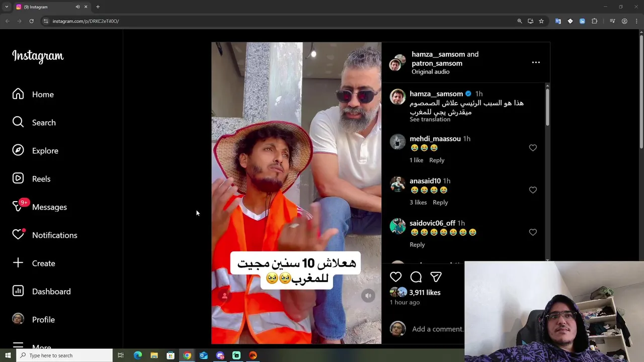
Task: Open the Dashboard chart icon
Action: pos(18,291)
